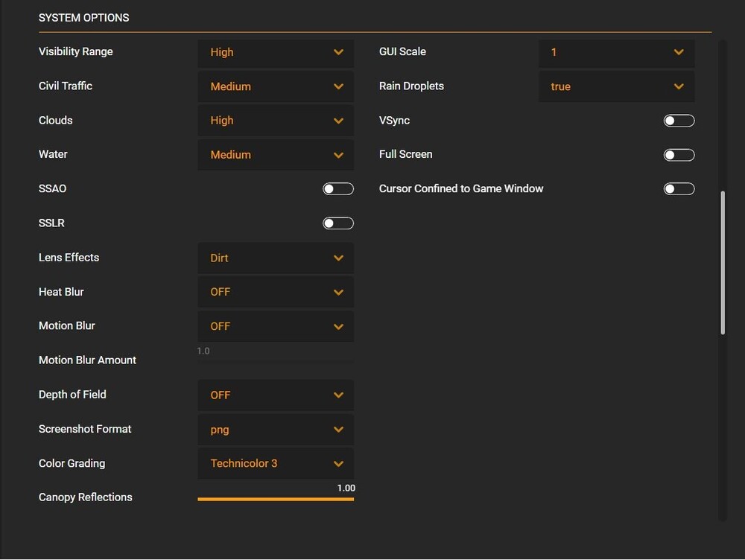Click the Canopy Reflections slider bar
The image size is (745, 560).
pos(275,499)
